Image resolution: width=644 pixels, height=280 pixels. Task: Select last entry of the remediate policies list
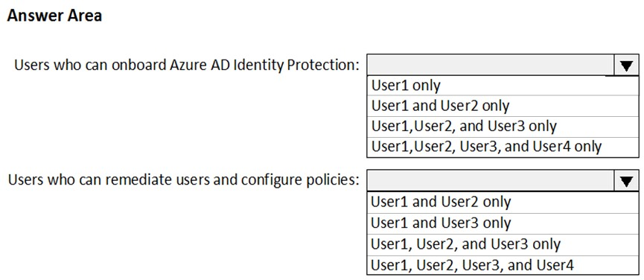click(503, 265)
